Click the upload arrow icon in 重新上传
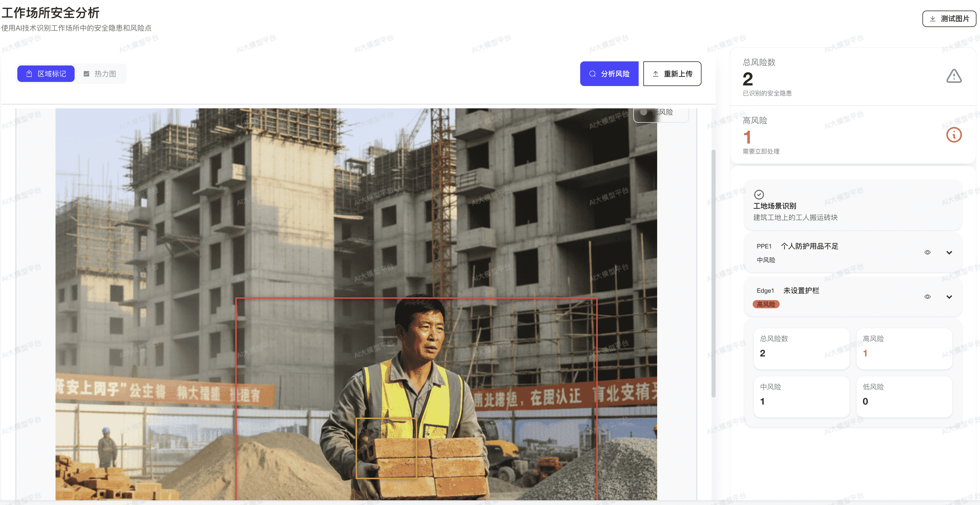The image size is (980, 505). (x=655, y=74)
